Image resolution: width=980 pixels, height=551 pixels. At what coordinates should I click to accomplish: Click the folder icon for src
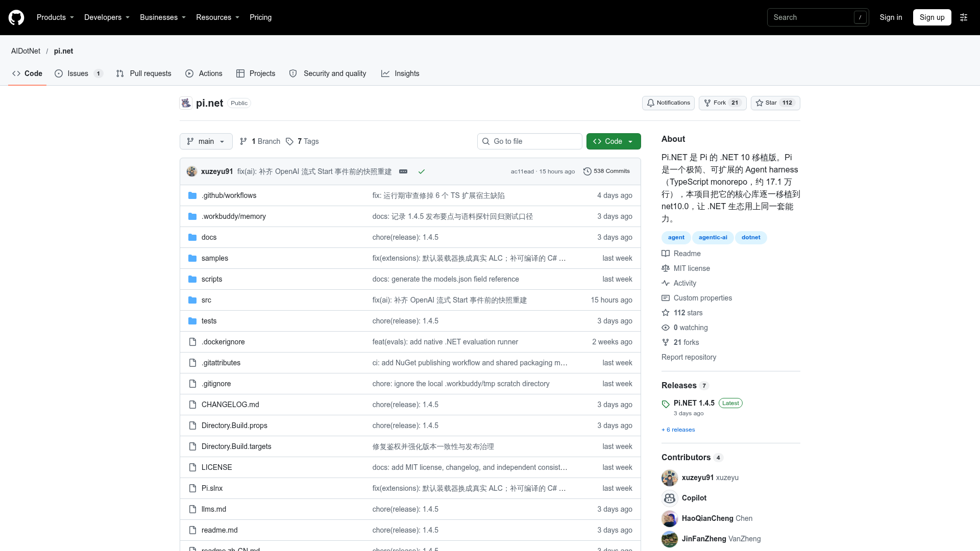click(192, 300)
